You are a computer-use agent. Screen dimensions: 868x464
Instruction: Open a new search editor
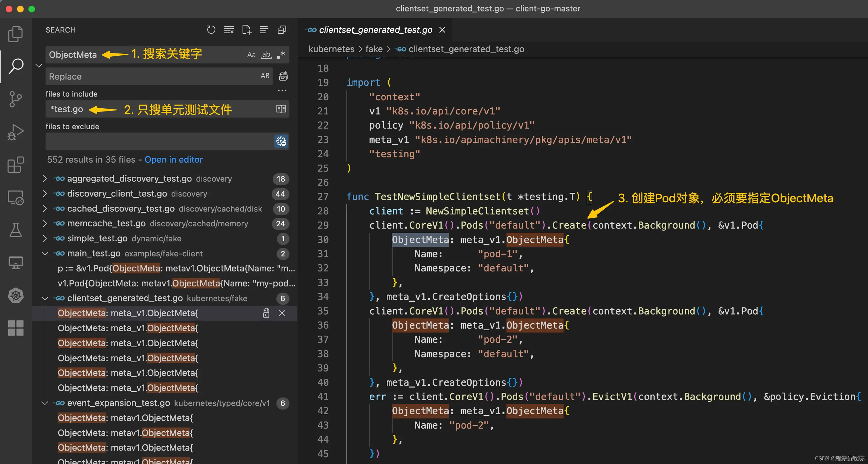pyautogui.click(x=247, y=30)
